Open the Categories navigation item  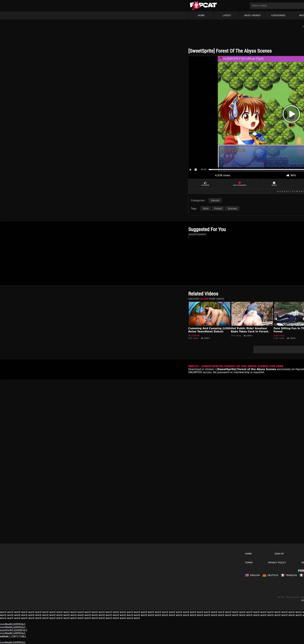point(278,16)
